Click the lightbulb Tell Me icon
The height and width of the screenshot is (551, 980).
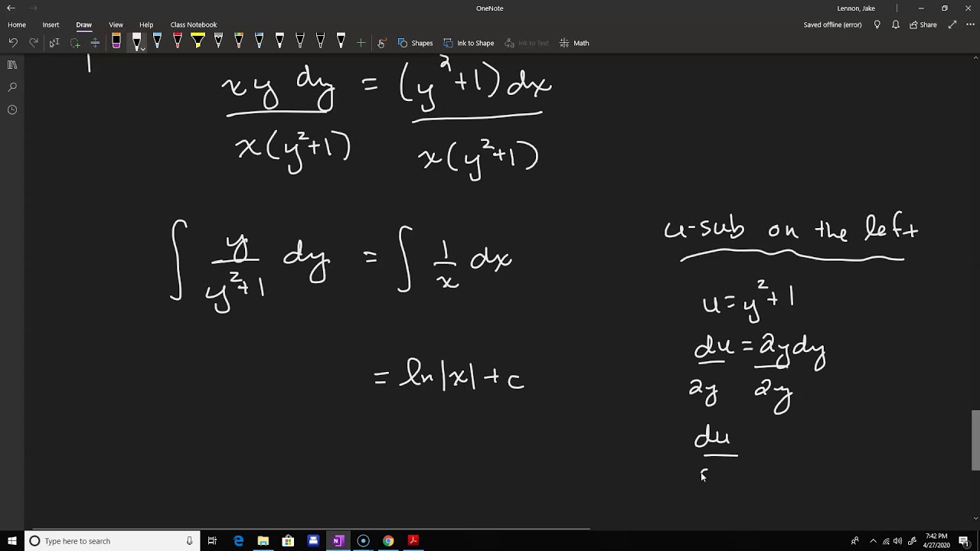click(877, 24)
